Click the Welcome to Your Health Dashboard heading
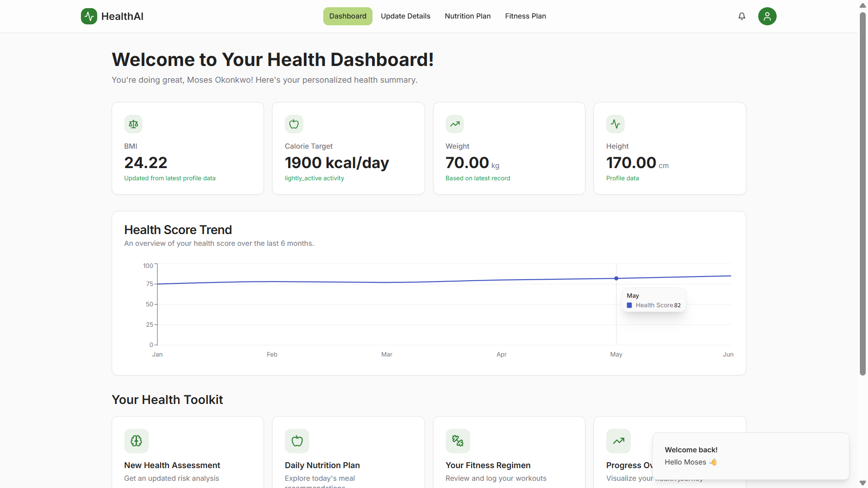868x488 pixels. click(273, 60)
